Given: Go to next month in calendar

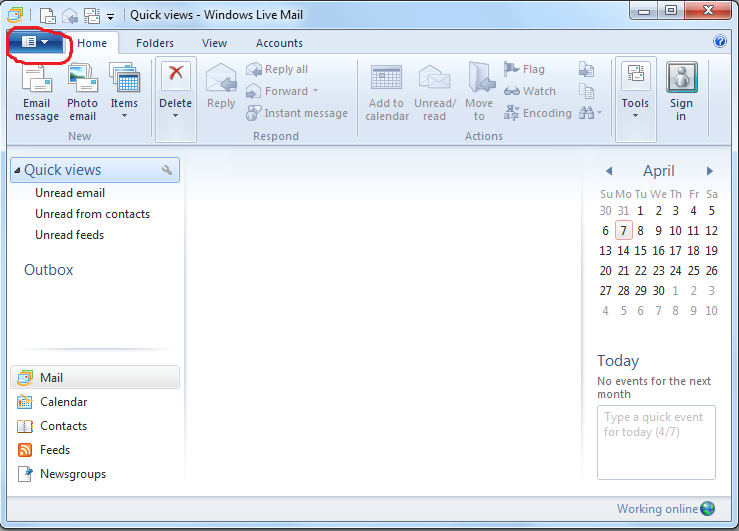Looking at the screenshot, I should 710,171.
